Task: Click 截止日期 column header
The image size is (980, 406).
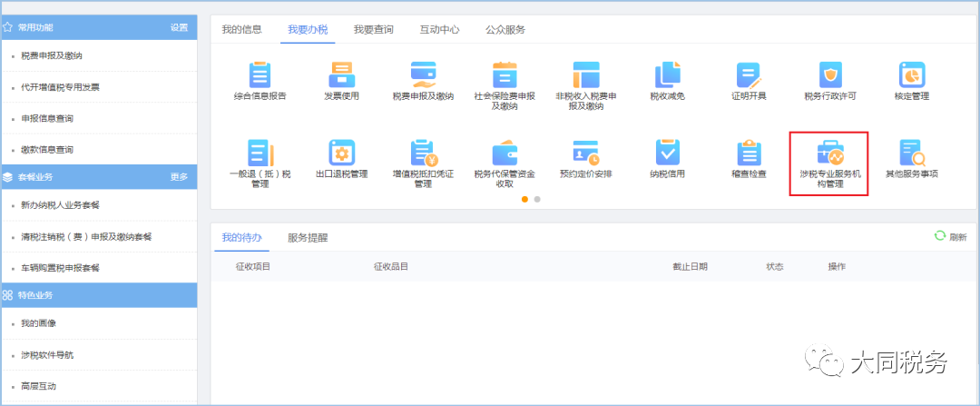Action: 690,266
